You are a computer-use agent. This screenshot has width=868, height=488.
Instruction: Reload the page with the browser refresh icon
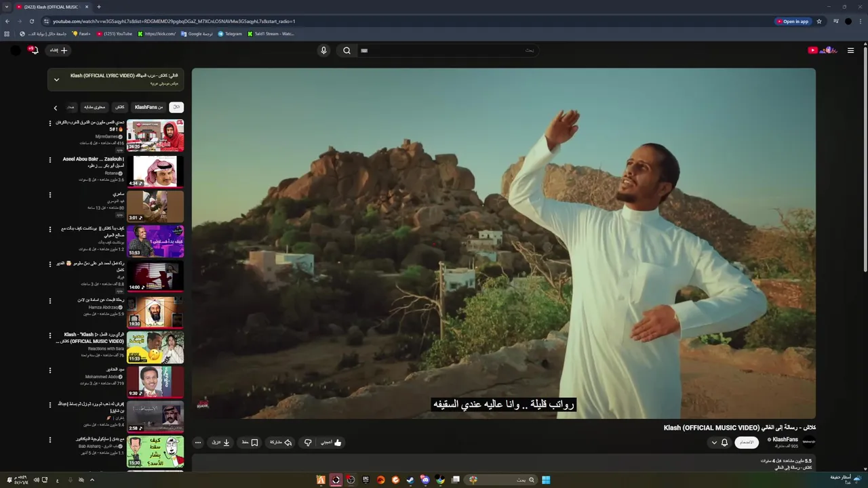(x=31, y=21)
